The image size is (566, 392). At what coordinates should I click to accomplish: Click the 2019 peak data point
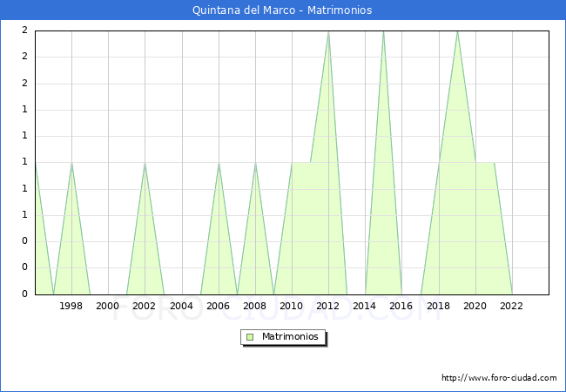coord(457,31)
